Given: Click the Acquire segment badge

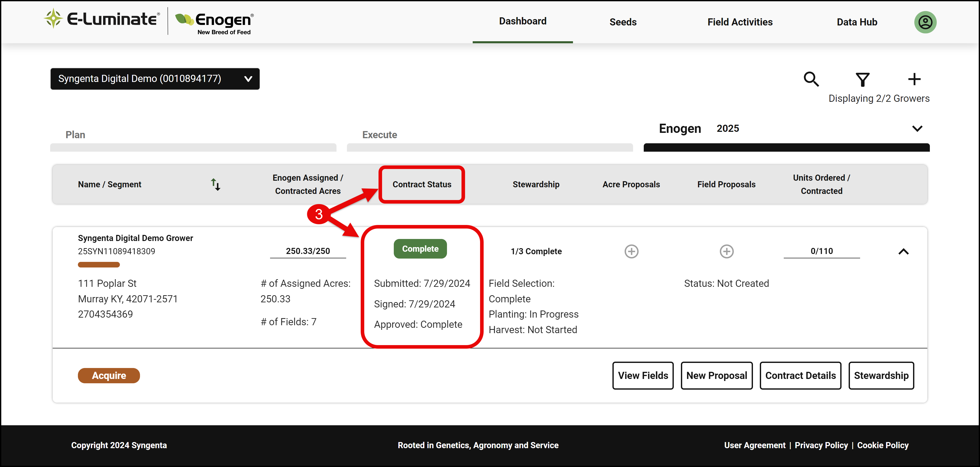Looking at the screenshot, I should coord(109,375).
